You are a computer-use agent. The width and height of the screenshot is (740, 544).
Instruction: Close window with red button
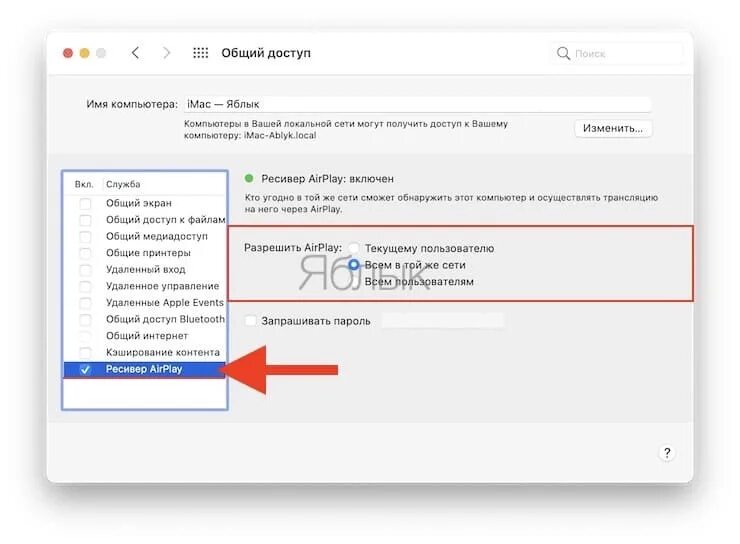[x=68, y=53]
